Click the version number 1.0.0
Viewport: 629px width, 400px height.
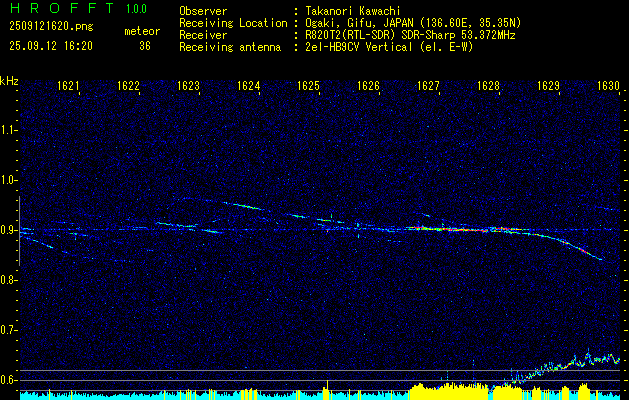point(136,9)
